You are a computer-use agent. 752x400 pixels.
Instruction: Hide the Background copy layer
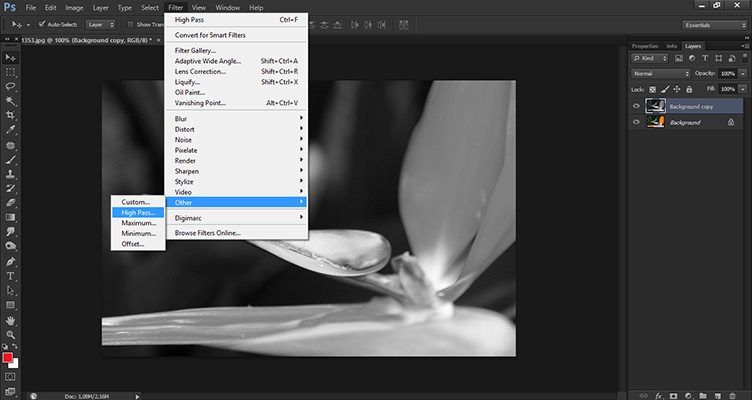[x=636, y=104]
